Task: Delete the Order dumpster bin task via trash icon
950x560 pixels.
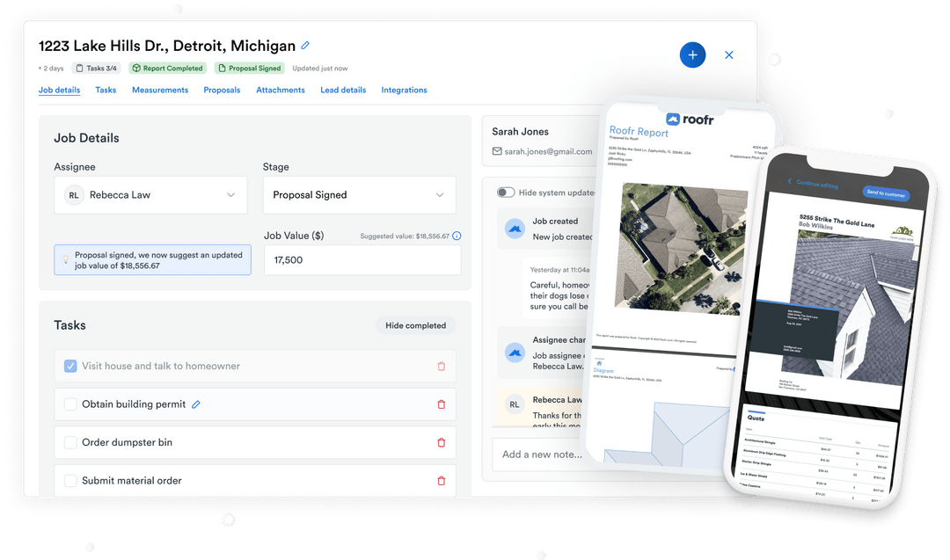Action: tap(441, 442)
